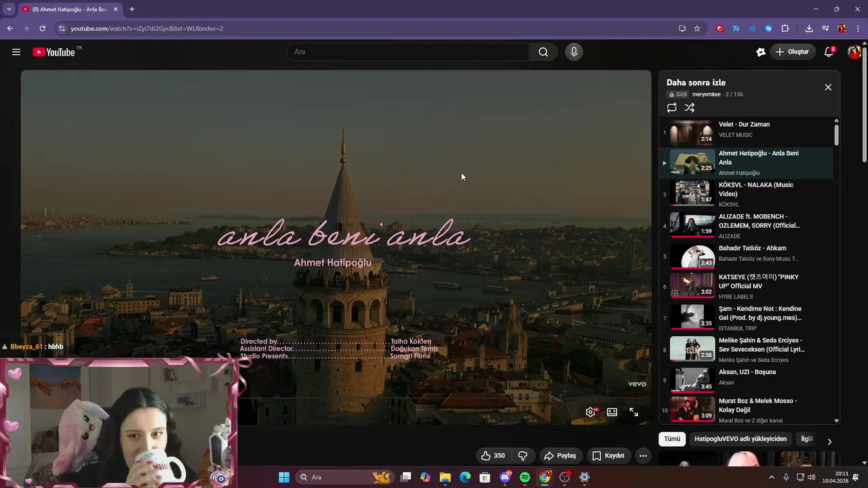This screenshot has height=488, width=868.
Task: Click the search magnifier button
Action: pos(543,52)
